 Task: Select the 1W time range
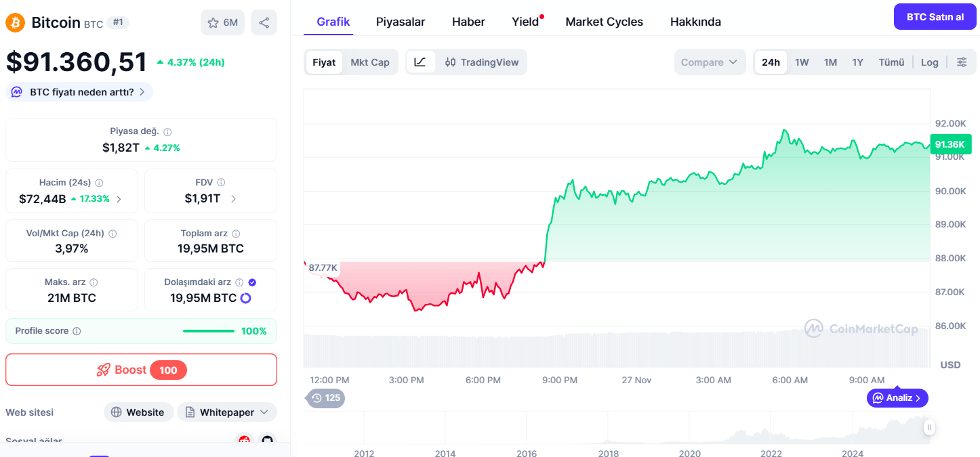[802, 62]
